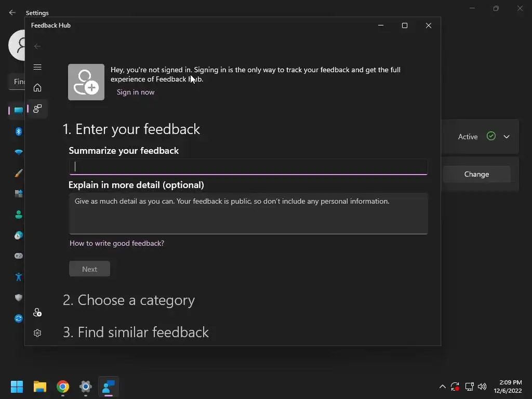532x399 pixels.
Task: Select Network Wi-Fi icon in Settings sidebar
Action: coord(19,152)
